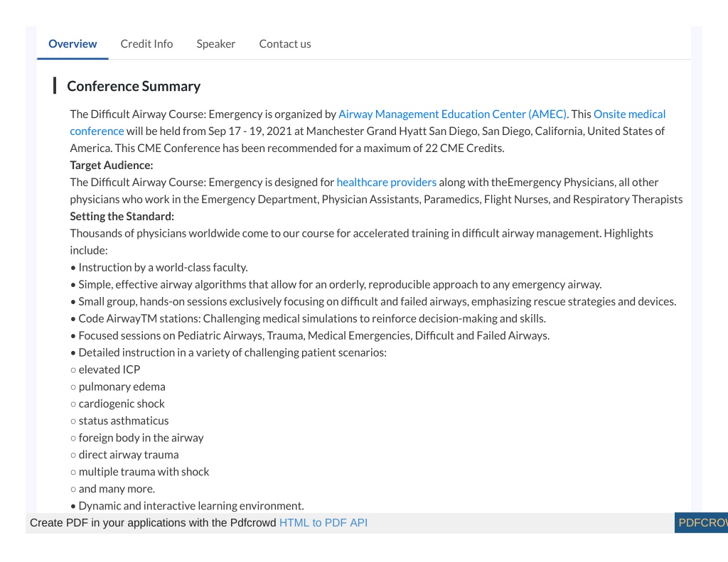The height and width of the screenshot is (562, 728).
Task: Go to the Contact us tab
Action: [x=285, y=43]
